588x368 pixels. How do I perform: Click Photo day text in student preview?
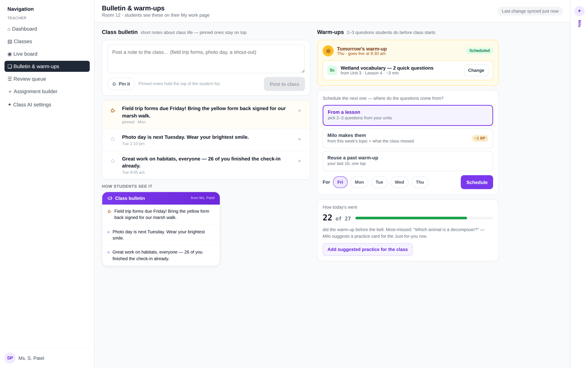pos(158,235)
